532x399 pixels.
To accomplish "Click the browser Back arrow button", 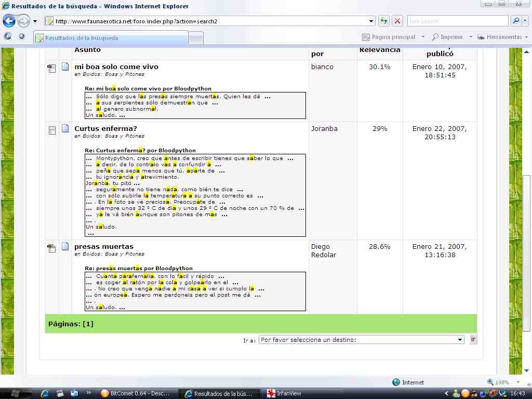I will click(x=9, y=21).
